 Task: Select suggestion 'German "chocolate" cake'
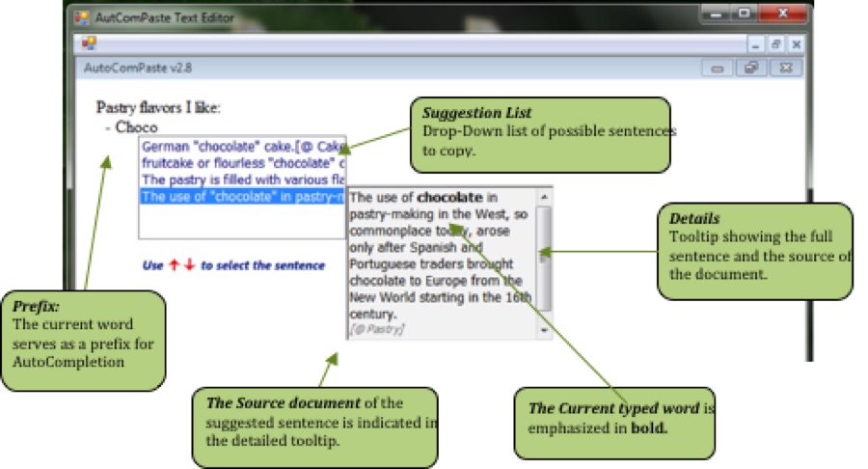(x=242, y=146)
